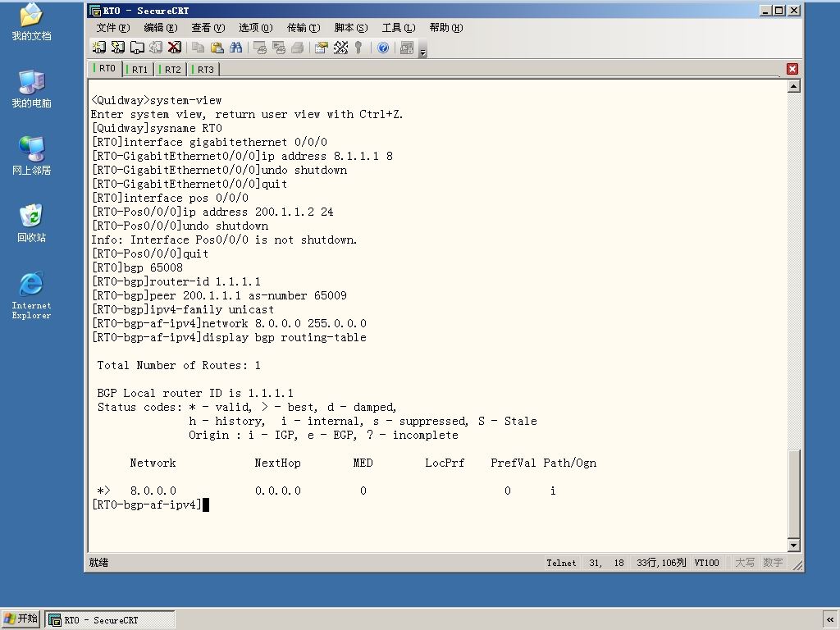Click the Paste clipboard icon
The width and height of the screenshot is (840, 630).
[x=217, y=48]
